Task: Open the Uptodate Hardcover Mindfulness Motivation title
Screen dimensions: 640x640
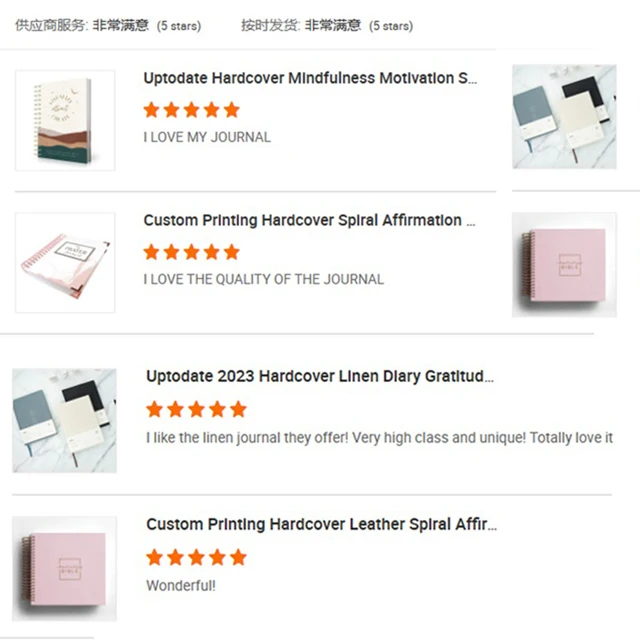Action: [x=310, y=78]
